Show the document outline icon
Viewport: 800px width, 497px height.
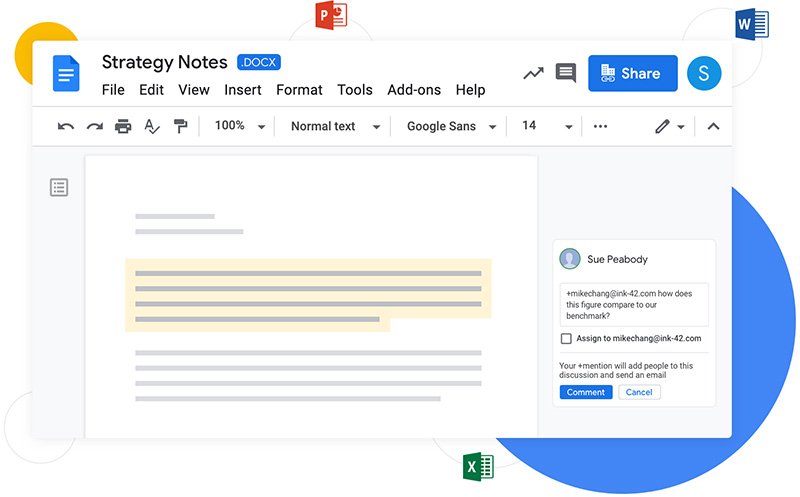click(59, 187)
